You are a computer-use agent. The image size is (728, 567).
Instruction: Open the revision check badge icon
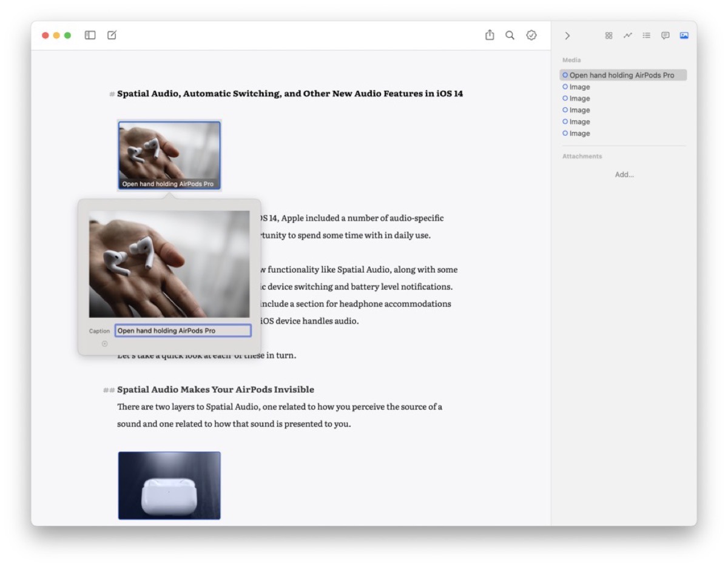coord(531,35)
